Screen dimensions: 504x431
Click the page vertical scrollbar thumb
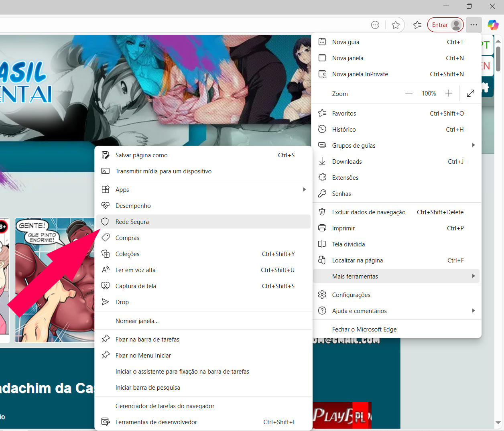pos(498,59)
